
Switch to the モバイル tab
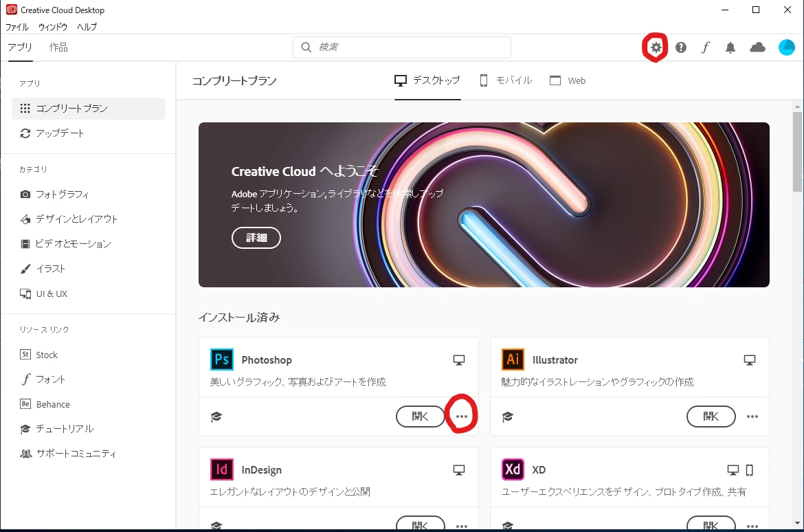[506, 80]
